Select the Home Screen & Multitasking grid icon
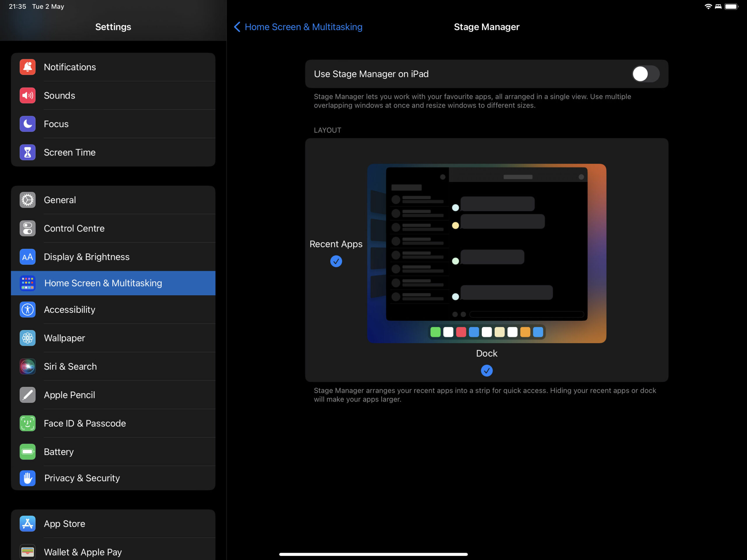This screenshot has width=747, height=560. 27,283
